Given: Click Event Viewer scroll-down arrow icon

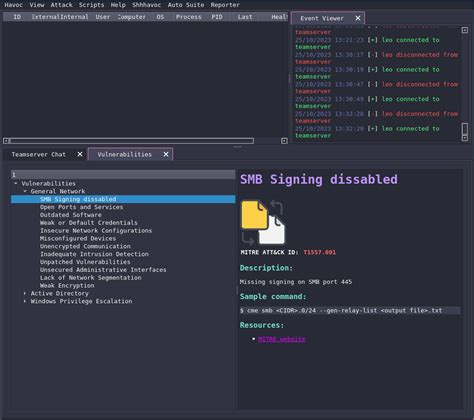Looking at the screenshot, I should [465, 138].
